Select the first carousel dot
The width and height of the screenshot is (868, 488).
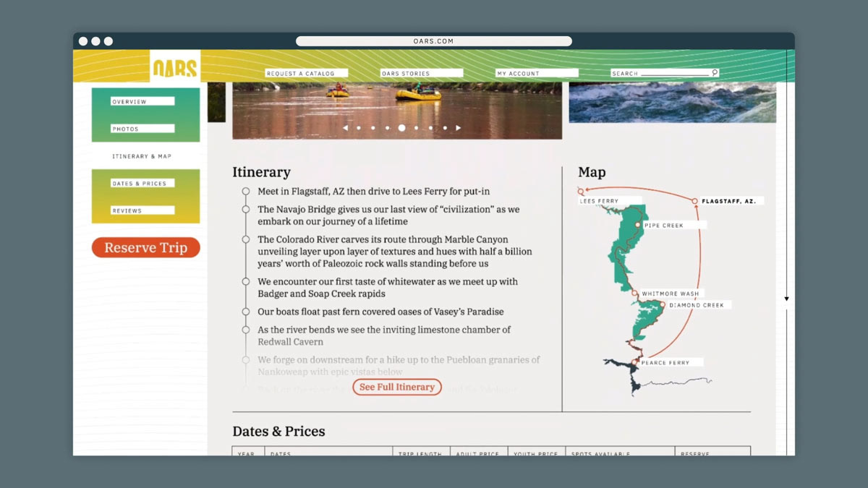[359, 128]
